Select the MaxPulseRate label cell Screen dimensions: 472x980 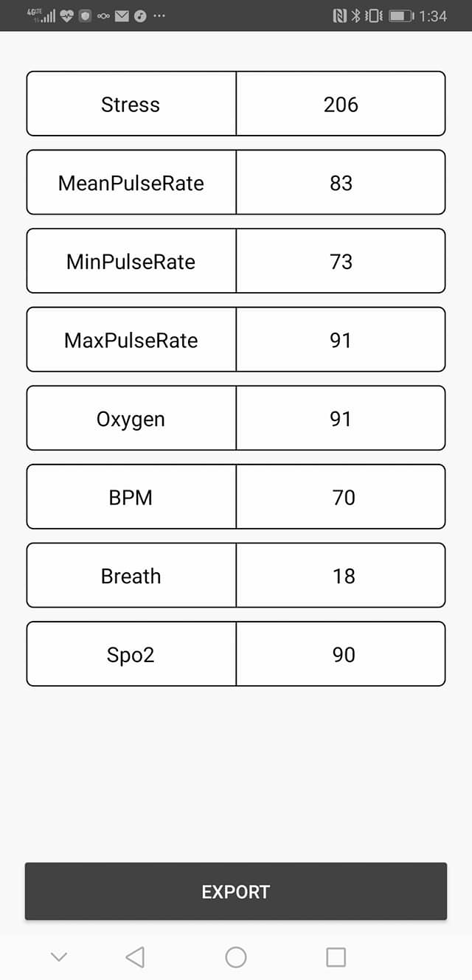131,340
